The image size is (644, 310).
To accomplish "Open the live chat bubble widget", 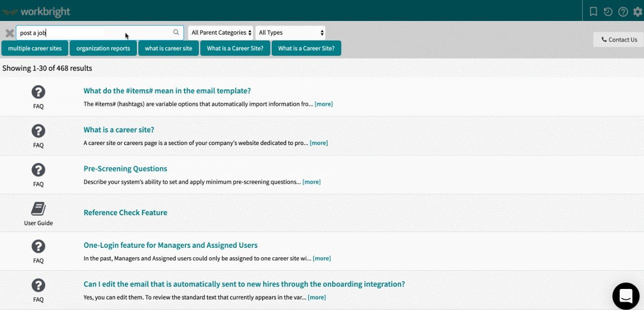I will click(625, 296).
